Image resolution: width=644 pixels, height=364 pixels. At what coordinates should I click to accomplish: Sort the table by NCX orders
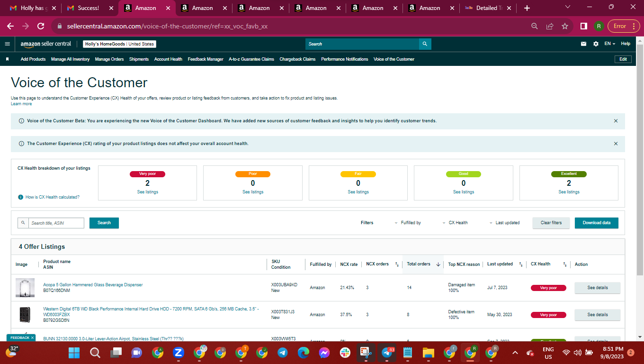coord(397,264)
